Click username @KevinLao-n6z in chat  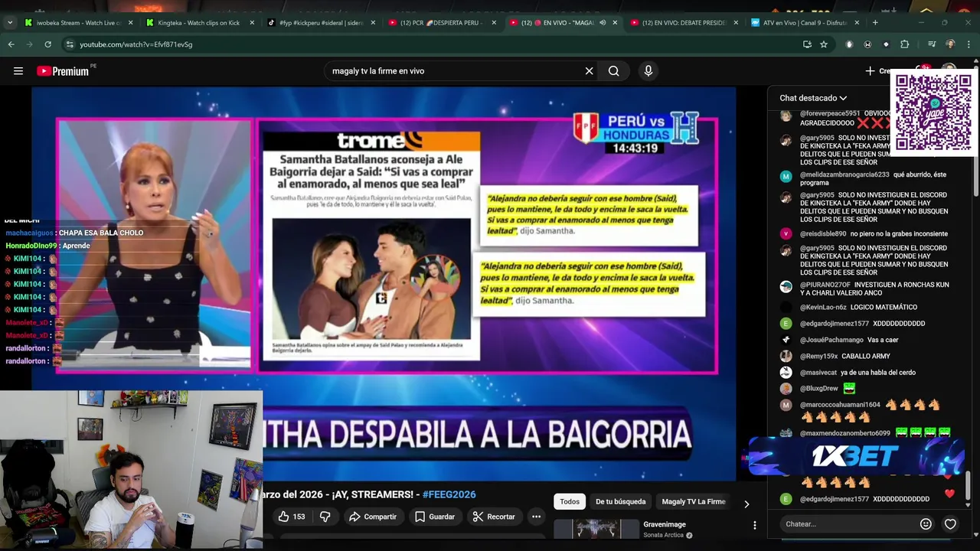coord(823,308)
